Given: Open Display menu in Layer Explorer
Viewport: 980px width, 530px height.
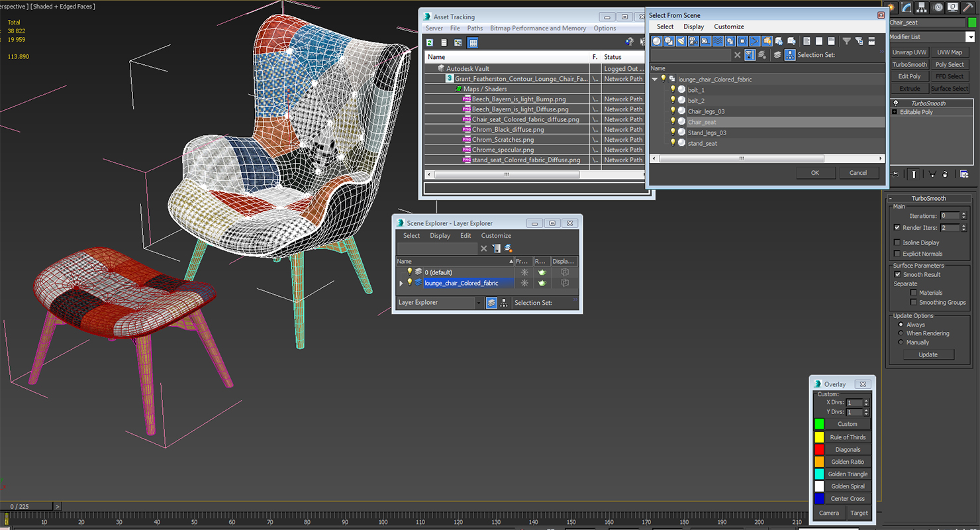Looking at the screenshot, I should point(440,236).
